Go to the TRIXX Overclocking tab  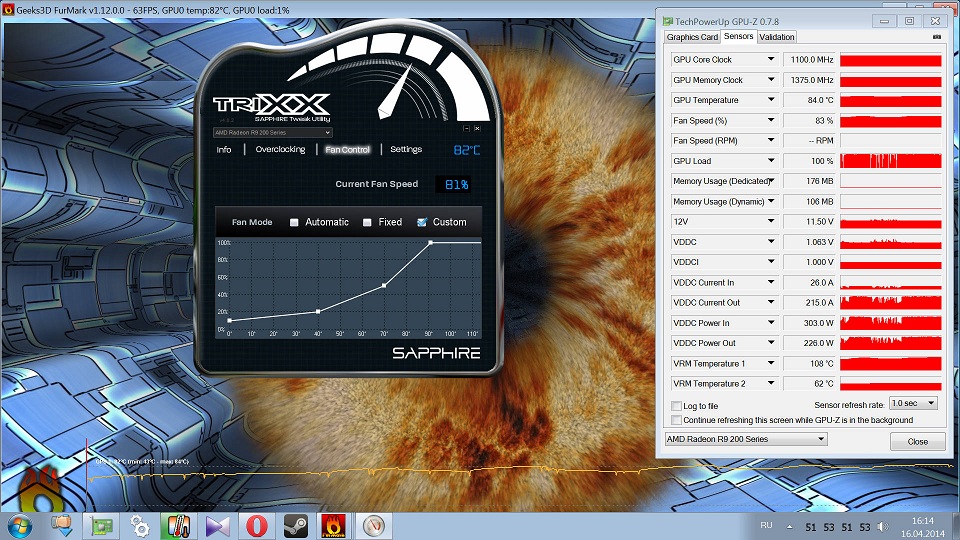coord(280,149)
